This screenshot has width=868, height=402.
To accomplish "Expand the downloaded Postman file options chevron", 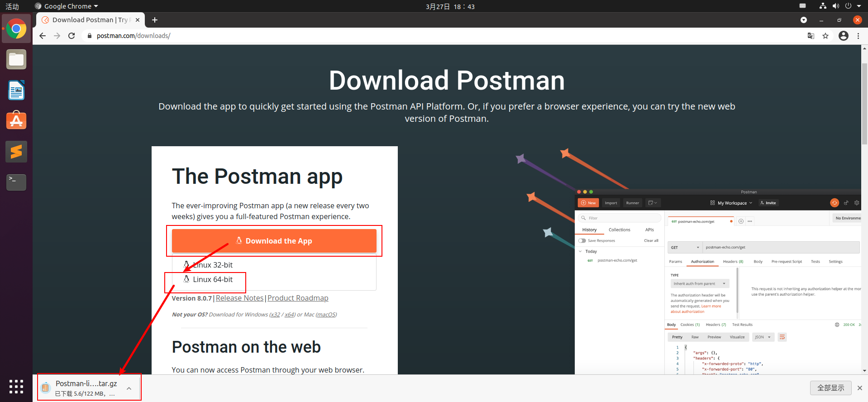I will [x=129, y=388].
